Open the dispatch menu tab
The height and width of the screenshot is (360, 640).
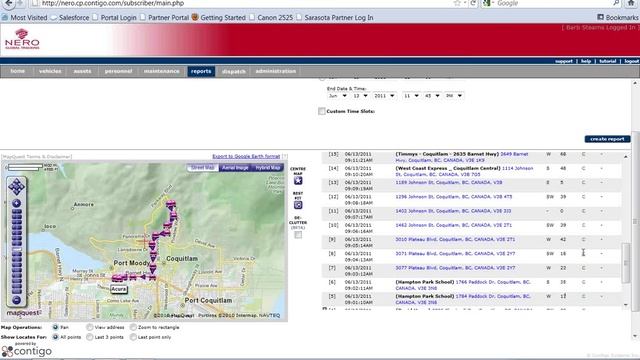[234, 71]
